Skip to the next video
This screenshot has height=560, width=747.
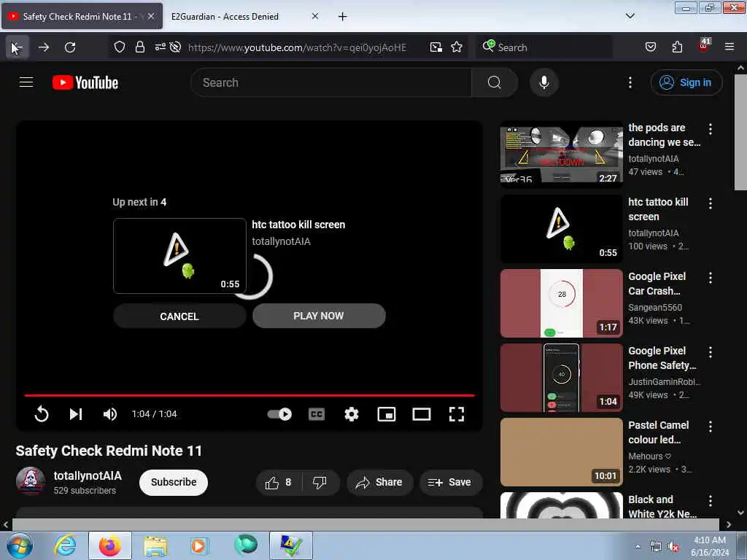76,414
